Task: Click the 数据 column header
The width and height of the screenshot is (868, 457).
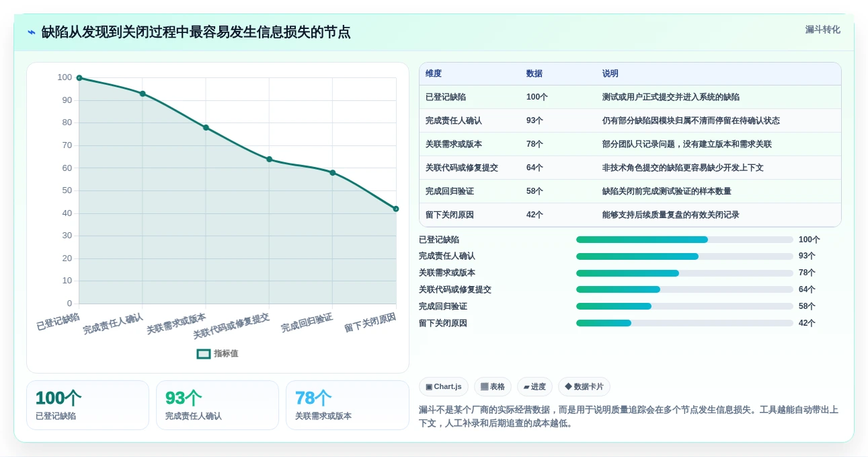Action: pyautogui.click(x=535, y=74)
